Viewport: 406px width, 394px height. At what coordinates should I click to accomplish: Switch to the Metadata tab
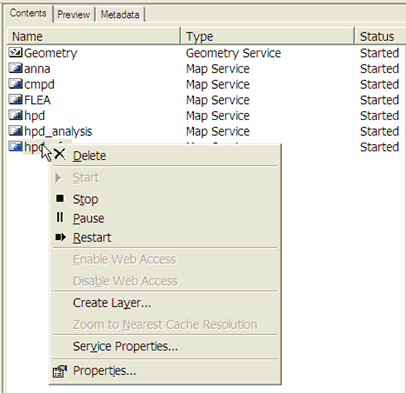120,15
